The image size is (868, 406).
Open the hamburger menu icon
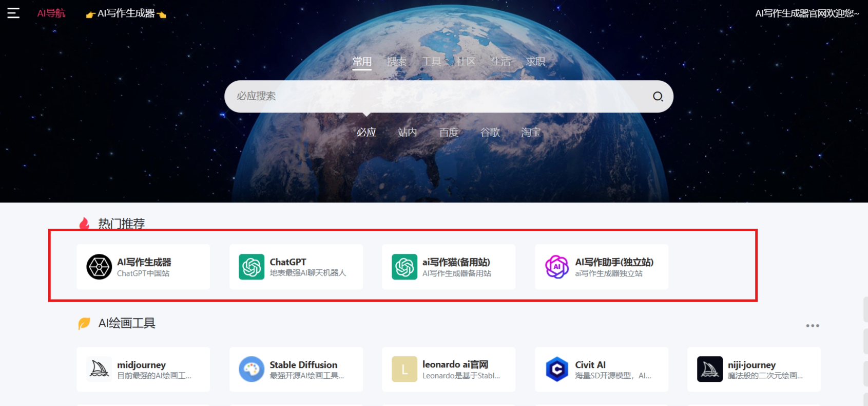click(13, 13)
